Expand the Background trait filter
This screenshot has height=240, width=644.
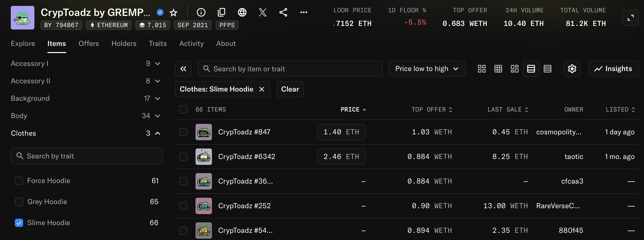[x=158, y=98]
